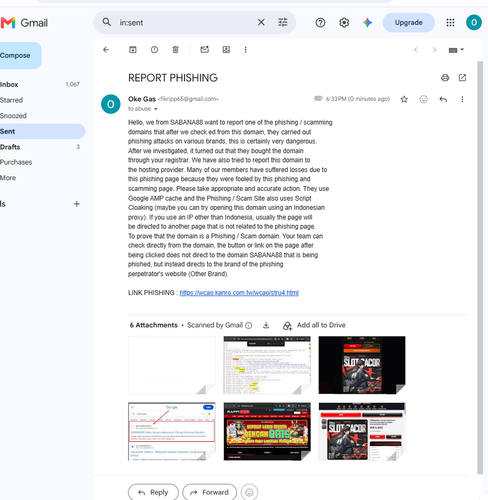Click the email scrollbar
488x500 pixels.
480,267
